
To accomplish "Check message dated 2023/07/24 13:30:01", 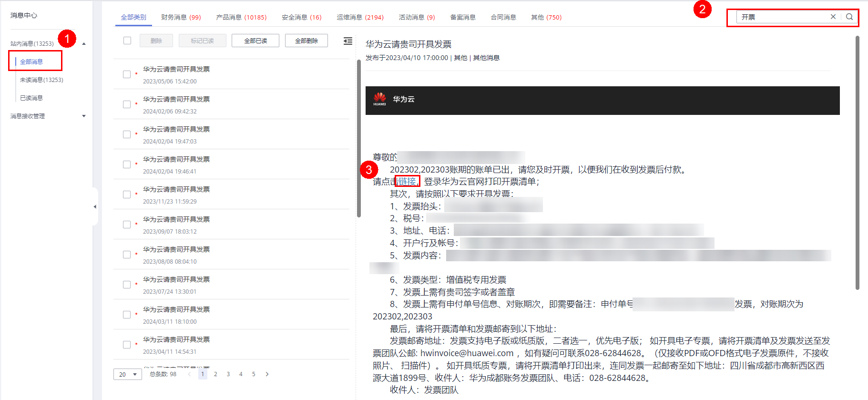I will (x=127, y=285).
